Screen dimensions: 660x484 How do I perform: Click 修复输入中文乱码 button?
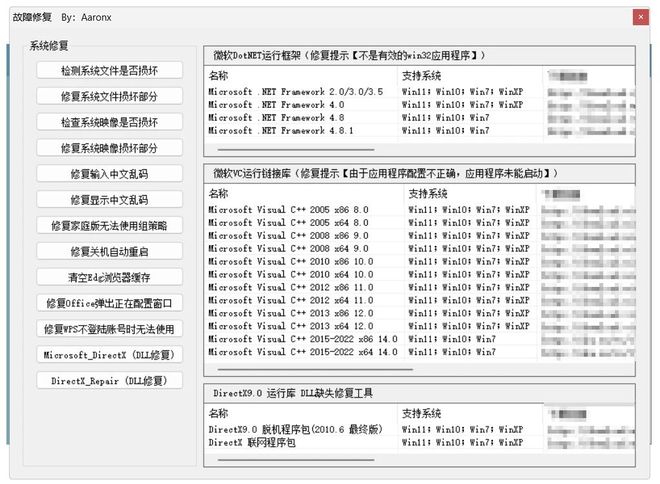point(109,174)
